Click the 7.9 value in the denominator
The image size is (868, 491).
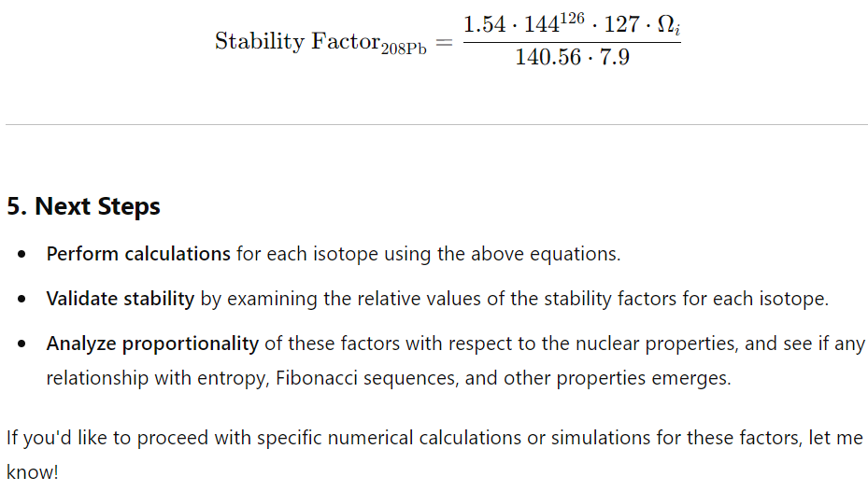point(615,57)
